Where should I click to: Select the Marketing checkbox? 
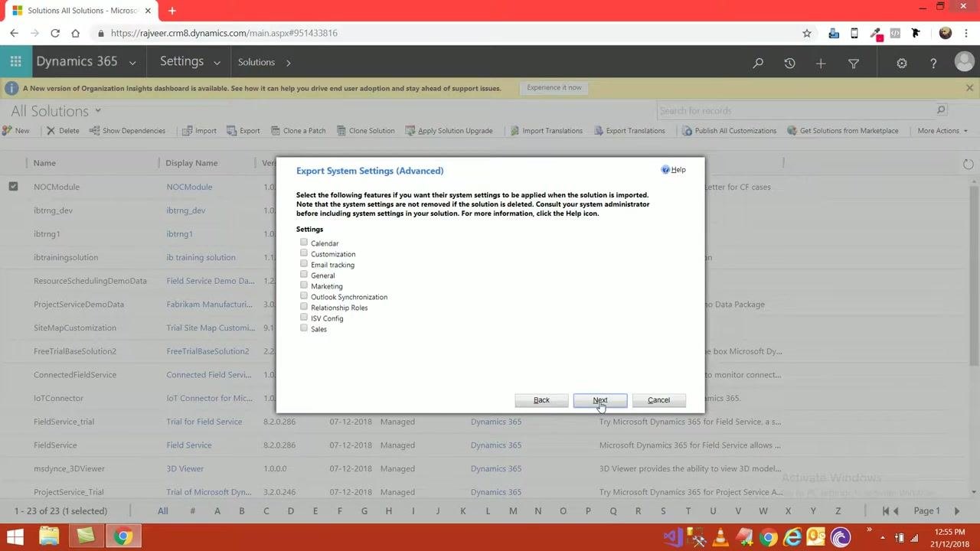[304, 285]
